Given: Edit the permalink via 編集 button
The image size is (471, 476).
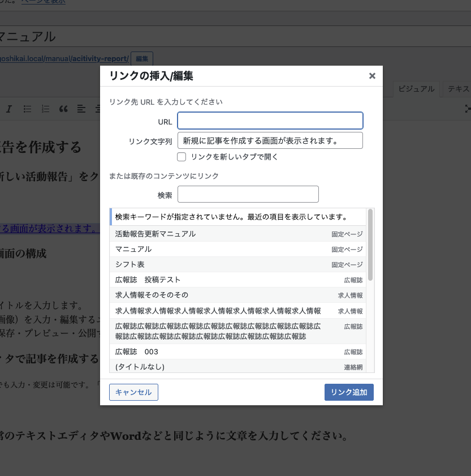Looking at the screenshot, I should pyautogui.click(x=141, y=58).
